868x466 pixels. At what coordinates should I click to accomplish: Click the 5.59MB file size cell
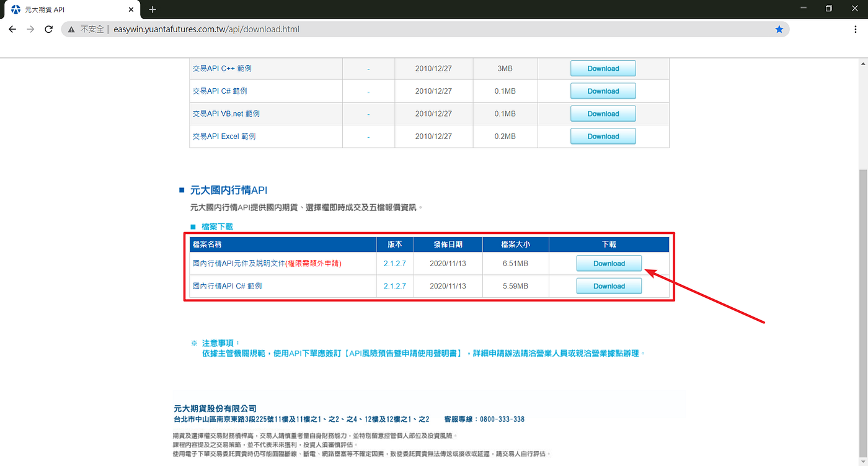click(x=515, y=286)
